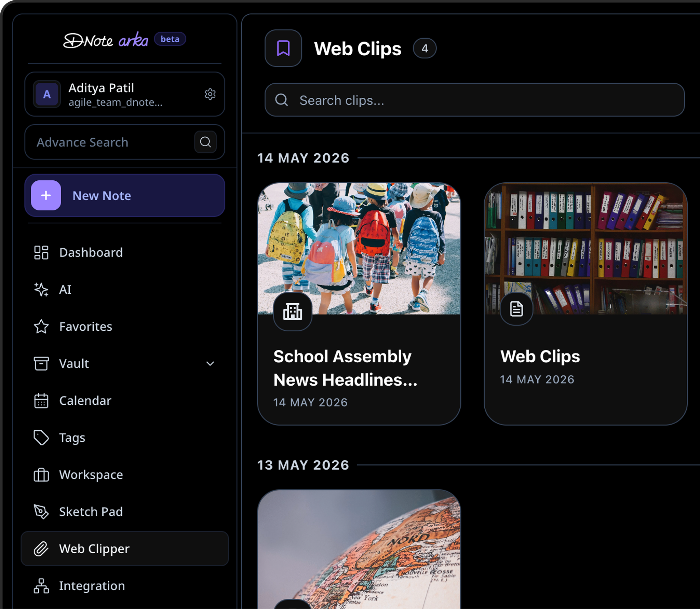Open the Vault menu item
Image resolution: width=700 pixels, height=609 pixels.
[125, 363]
